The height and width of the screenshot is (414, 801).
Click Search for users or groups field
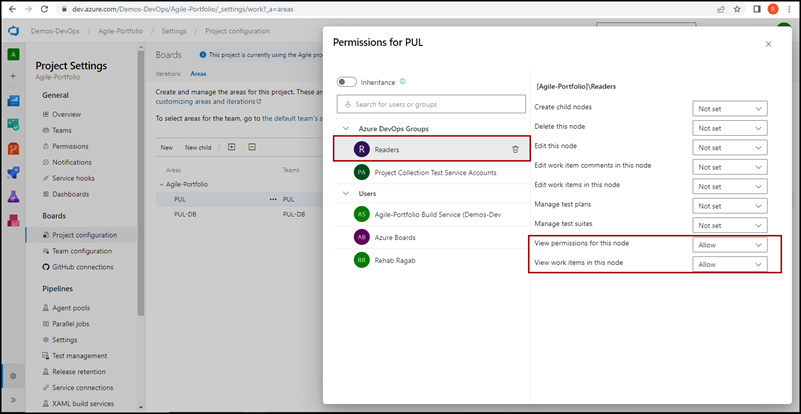431,104
